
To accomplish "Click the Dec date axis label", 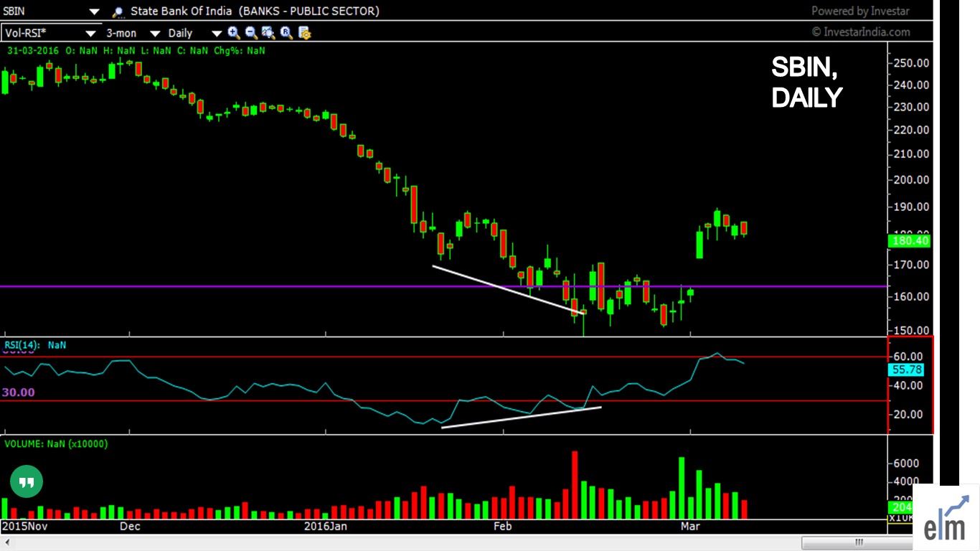I will (130, 526).
